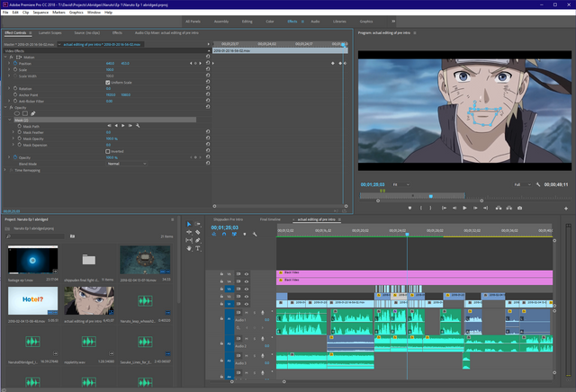This screenshot has width=576, height=392.
Task: Select the Hotel? clip thumbnail
Action: tap(32, 300)
